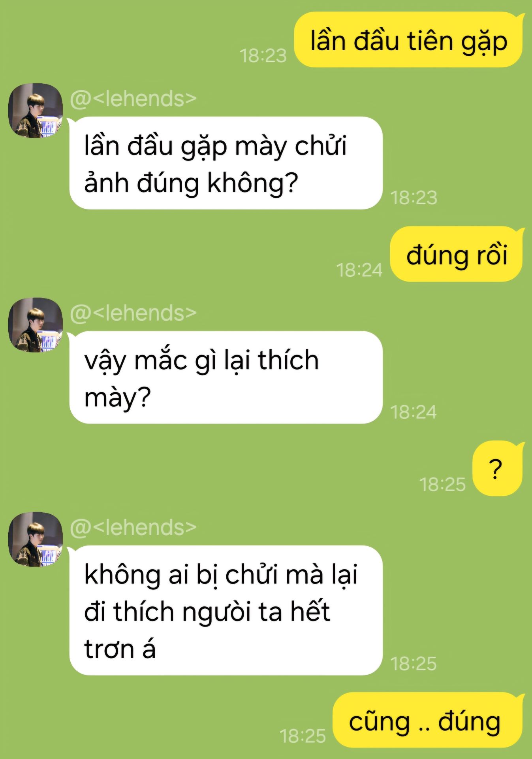Tap the avatar beside 'vậy mắc gì lại thích'
The width and height of the screenshot is (532, 759).
pyautogui.click(x=36, y=325)
